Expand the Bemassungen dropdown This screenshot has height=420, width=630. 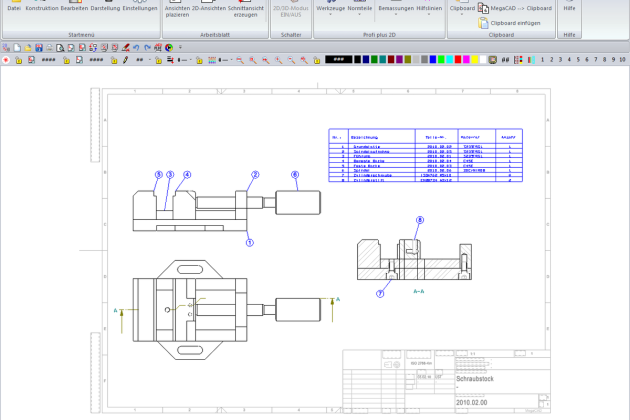pyautogui.click(x=397, y=9)
